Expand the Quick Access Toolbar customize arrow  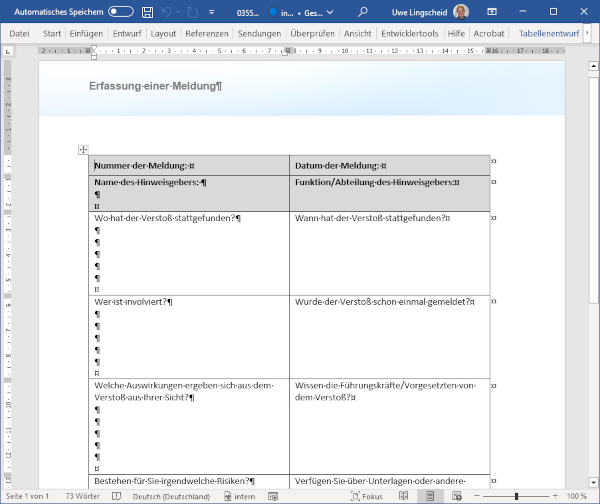click(213, 12)
